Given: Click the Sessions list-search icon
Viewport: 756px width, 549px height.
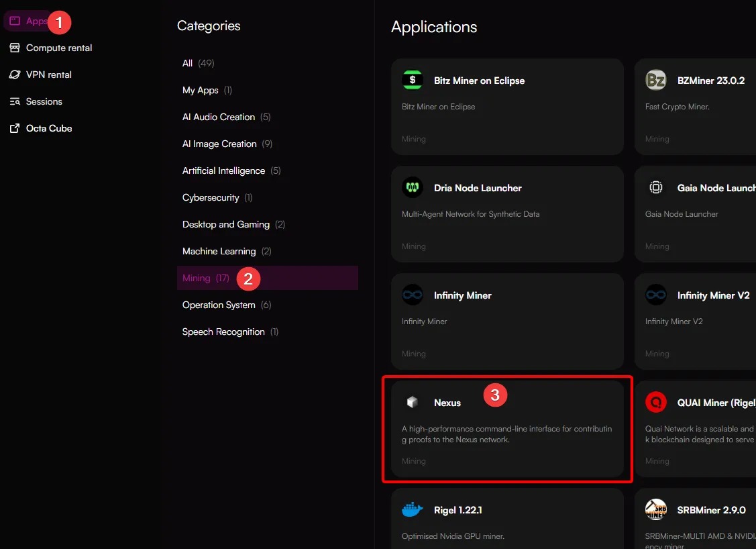Looking at the screenshot, I should coord(15,101).
